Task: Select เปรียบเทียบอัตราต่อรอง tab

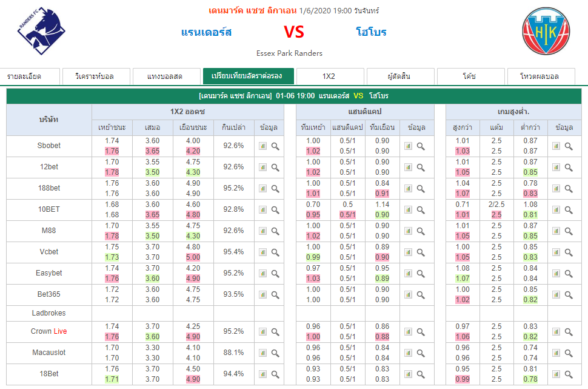Action: click(x=249, y=76)
